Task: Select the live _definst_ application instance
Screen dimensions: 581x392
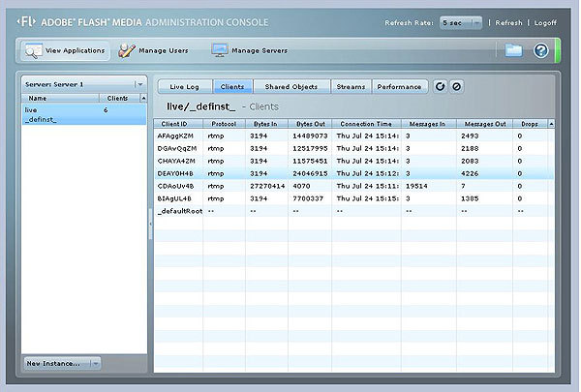Action: (x=84, y=114)
